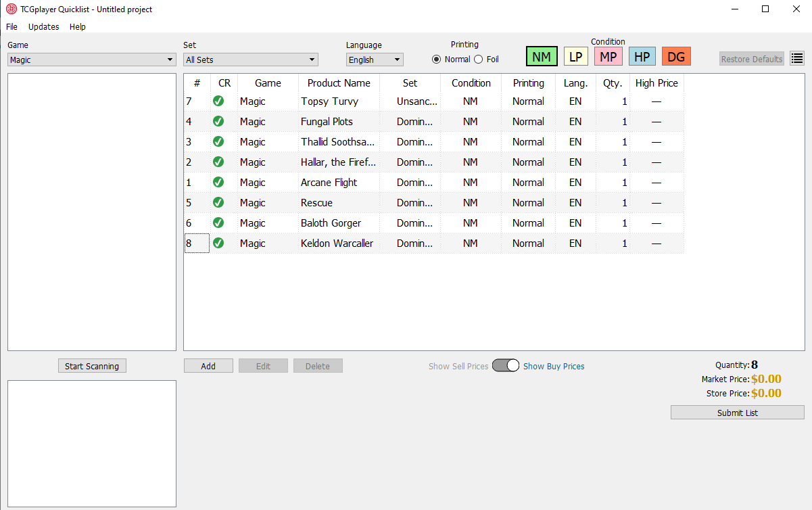The image size is (812, 510).
Task: Click the green checkmark in Baloth Gorger row
Action: tap(218, 223)
